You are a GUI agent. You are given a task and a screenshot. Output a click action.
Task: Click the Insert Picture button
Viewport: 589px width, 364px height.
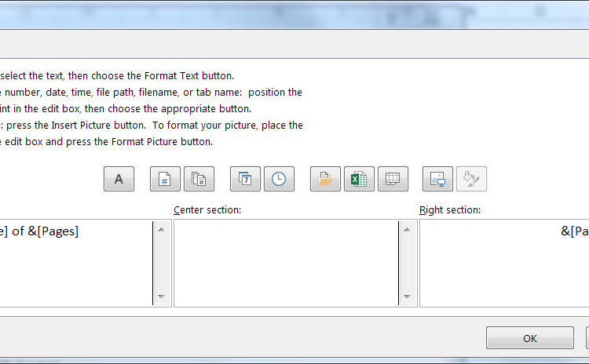tap(437, 179)
